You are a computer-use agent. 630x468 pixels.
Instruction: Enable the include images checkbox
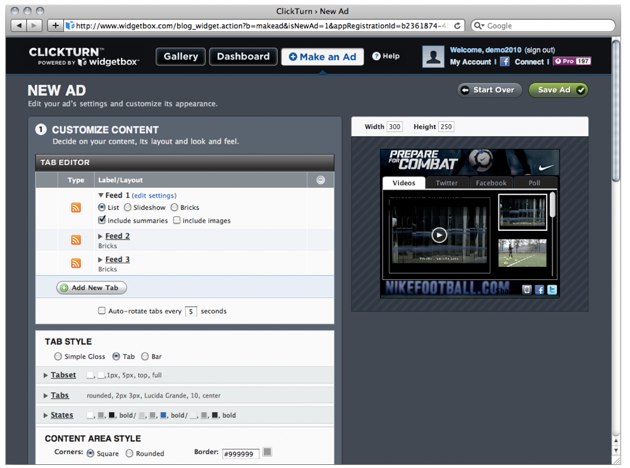[176, 220]
